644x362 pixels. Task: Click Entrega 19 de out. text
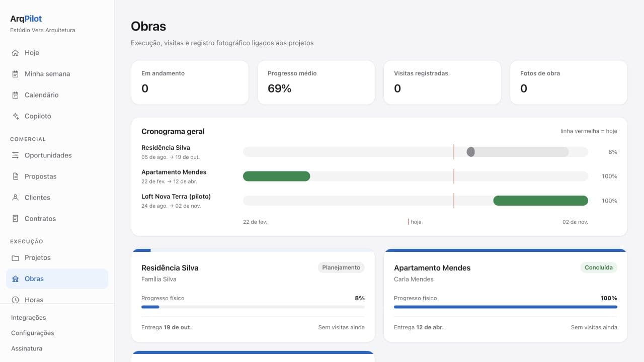click(167, 327)
